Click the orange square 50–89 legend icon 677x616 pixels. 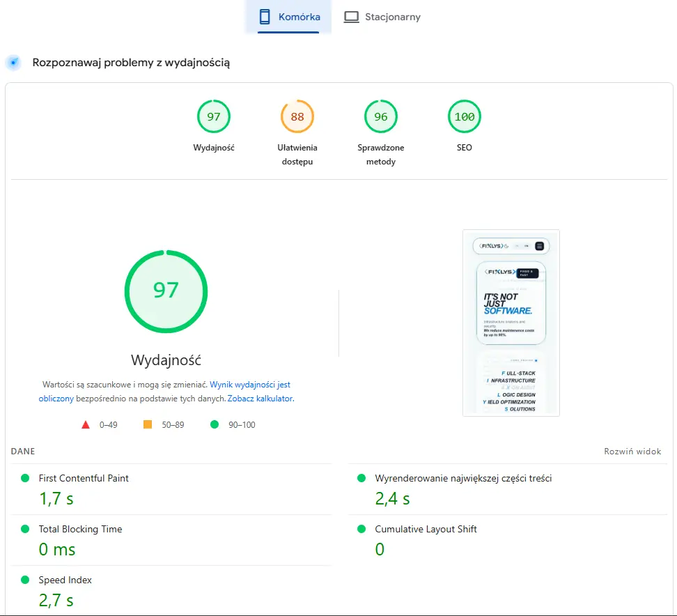tap(148, 424)
